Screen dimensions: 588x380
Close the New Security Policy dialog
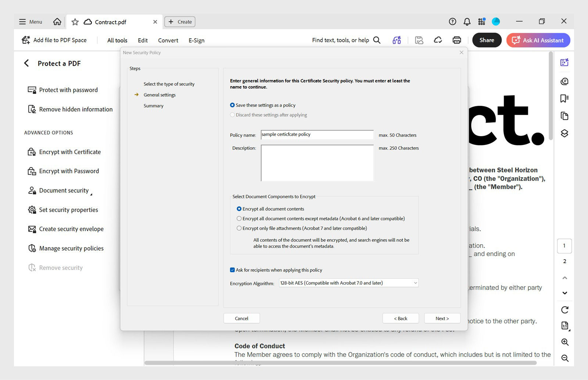click(461, 53)
